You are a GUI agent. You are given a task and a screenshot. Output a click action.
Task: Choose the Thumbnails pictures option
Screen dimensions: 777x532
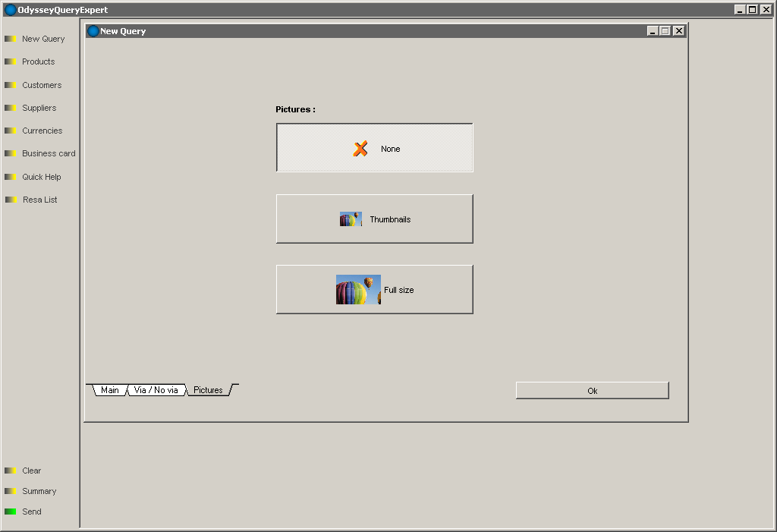[x=374, y=219]
